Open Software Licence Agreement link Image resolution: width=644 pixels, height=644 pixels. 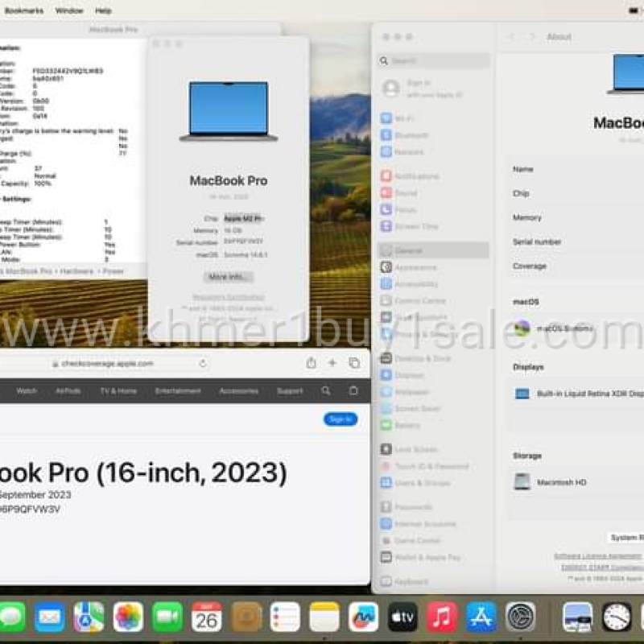597,556
